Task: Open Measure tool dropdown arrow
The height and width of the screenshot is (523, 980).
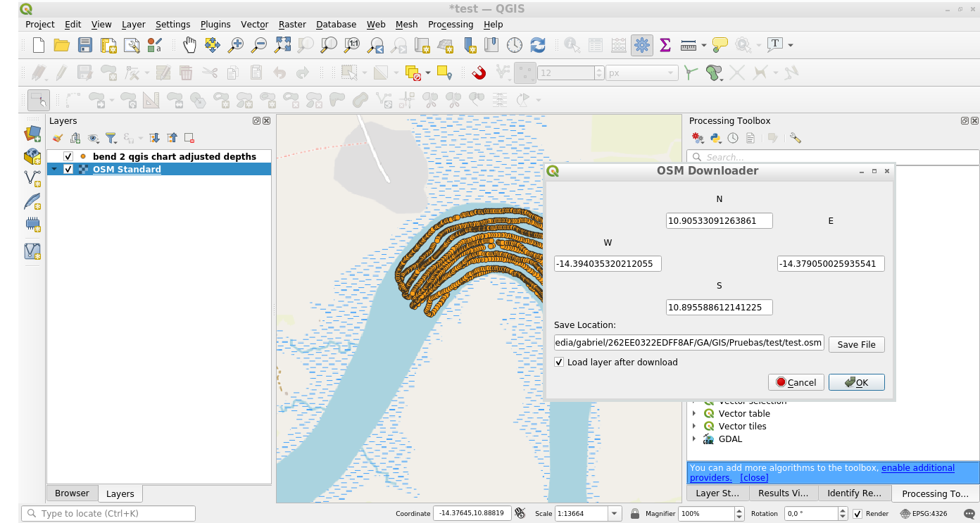Action: (x=704, y=45)
